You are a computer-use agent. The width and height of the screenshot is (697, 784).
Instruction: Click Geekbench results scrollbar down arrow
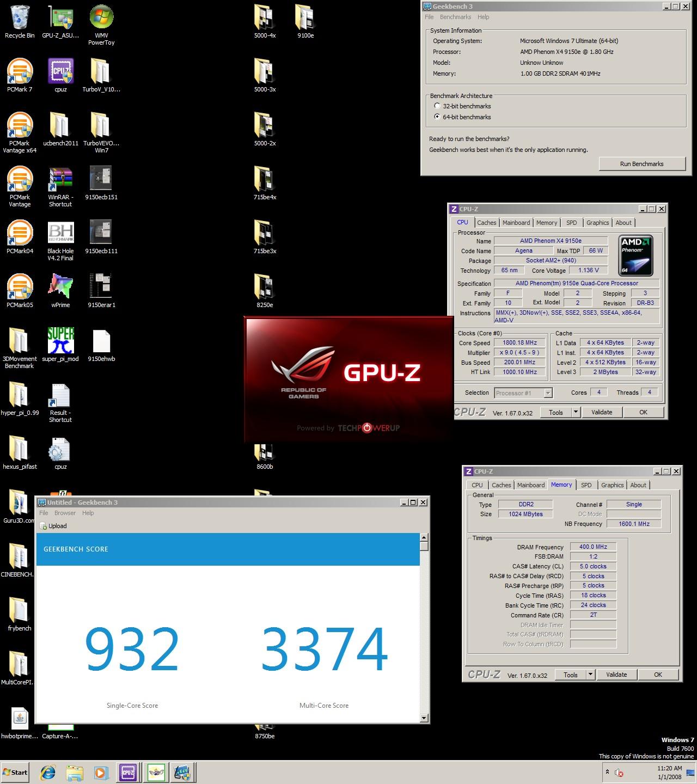coord(424,718)
